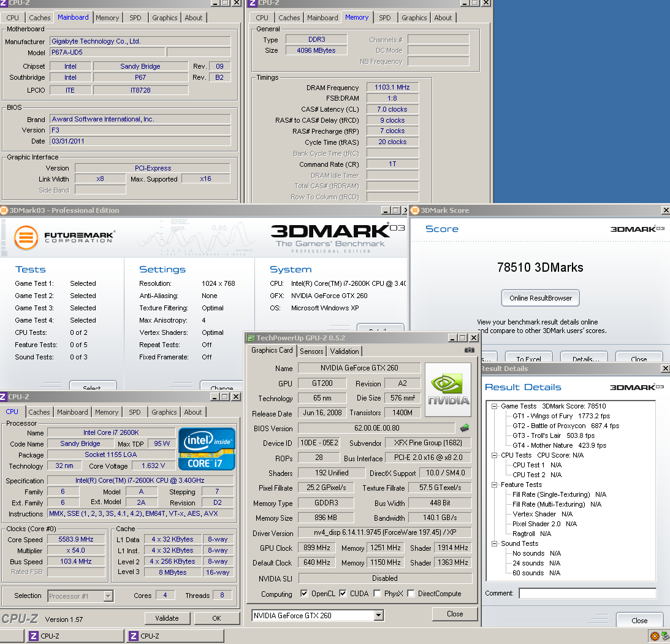Click Close button in Result Details window
Image resolution: width=670 pixels, height=644 pixels.
(639, 620)
